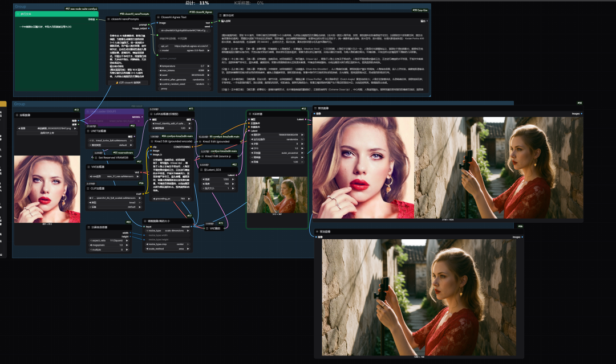This screenshot has width=616, height=364.
Task: Click 总计 11% progress text at top
Action: 197,3
